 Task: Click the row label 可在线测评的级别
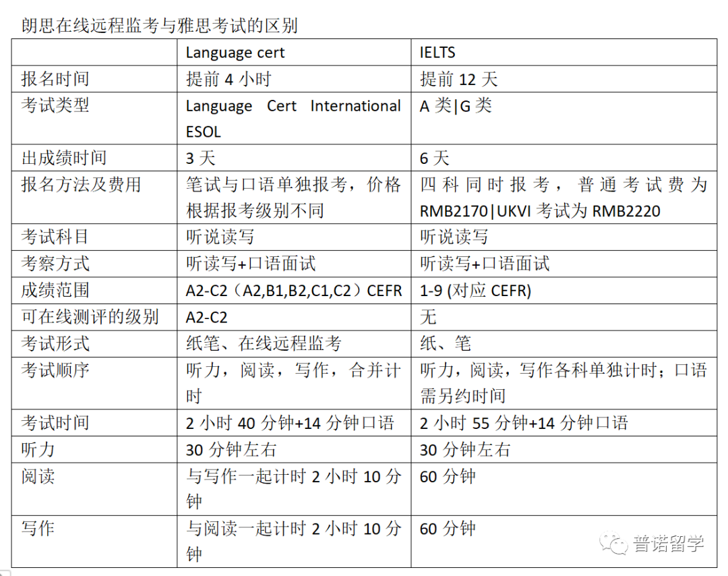(x=90, y=317)
